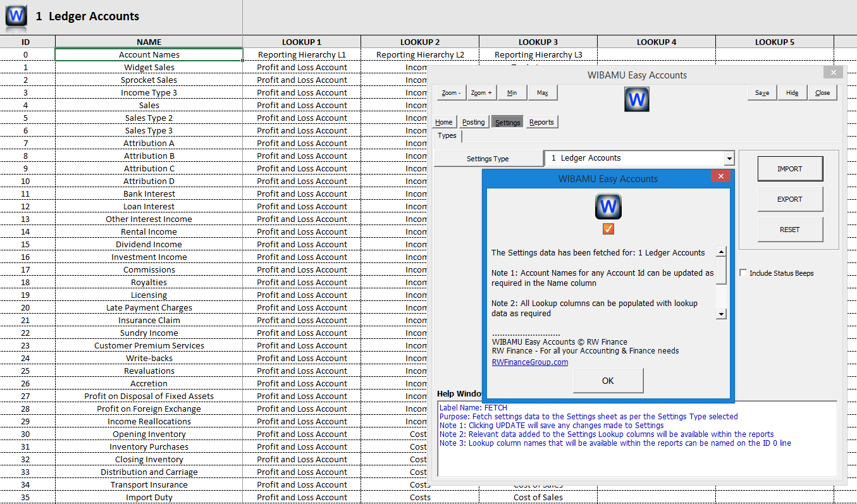Hide the Easy Accounts window
This screenshot has height=504, width=857.
click(792, 92)
